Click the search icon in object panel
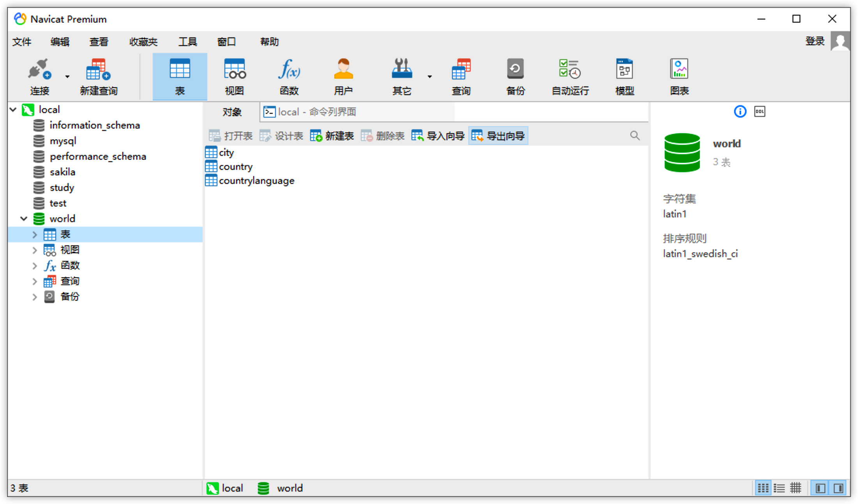 point(635,136)
